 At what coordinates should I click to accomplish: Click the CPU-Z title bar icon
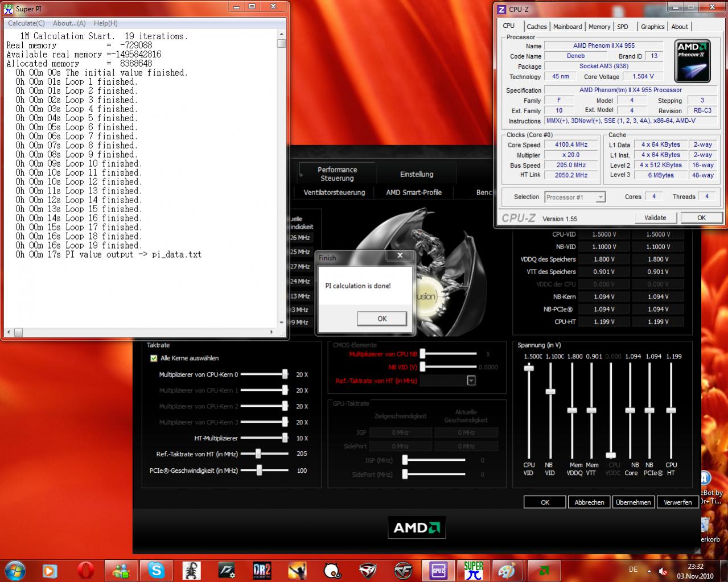tap(501, 9)
